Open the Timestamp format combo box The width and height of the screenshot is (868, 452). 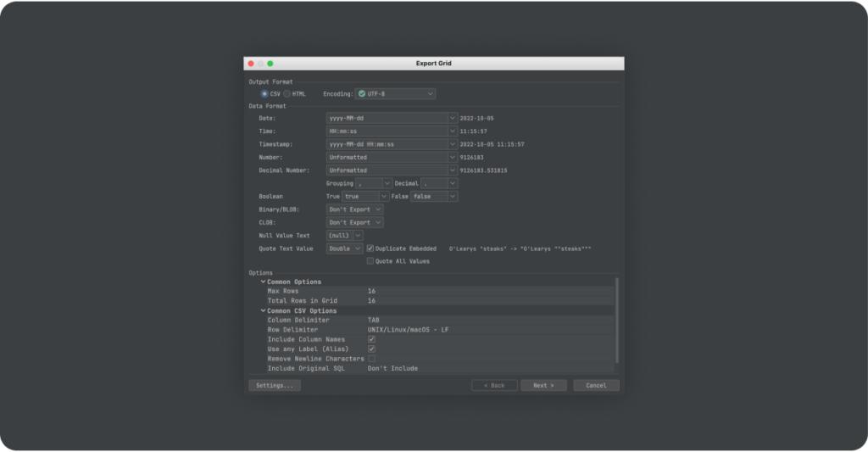pyautogui.click(x=452, y=144)
